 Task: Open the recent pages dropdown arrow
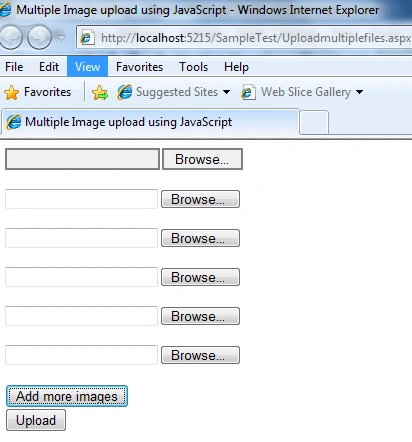pyautogui.click(x=61, y=38)
